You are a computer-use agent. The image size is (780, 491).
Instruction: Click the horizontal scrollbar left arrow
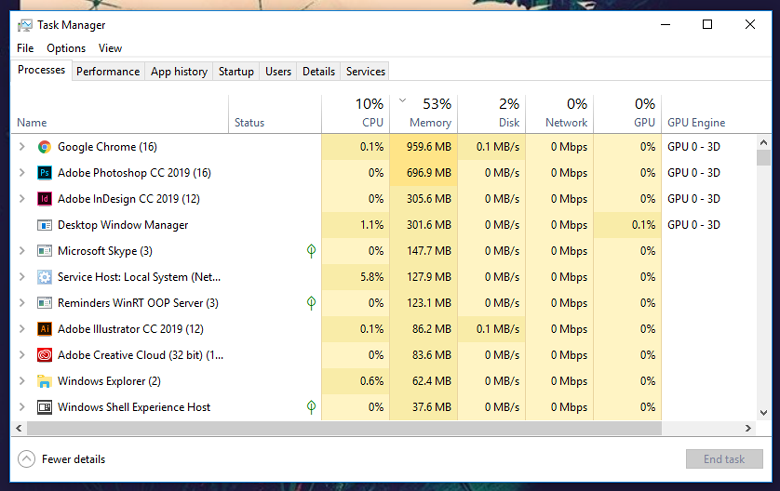pyautogui.click(x=19, y=428)
